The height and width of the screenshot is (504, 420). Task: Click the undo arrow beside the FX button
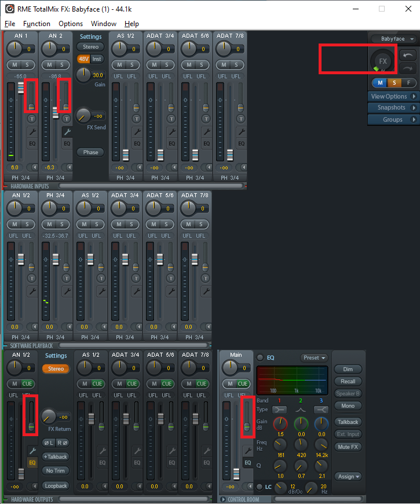(x=407, y=55)
